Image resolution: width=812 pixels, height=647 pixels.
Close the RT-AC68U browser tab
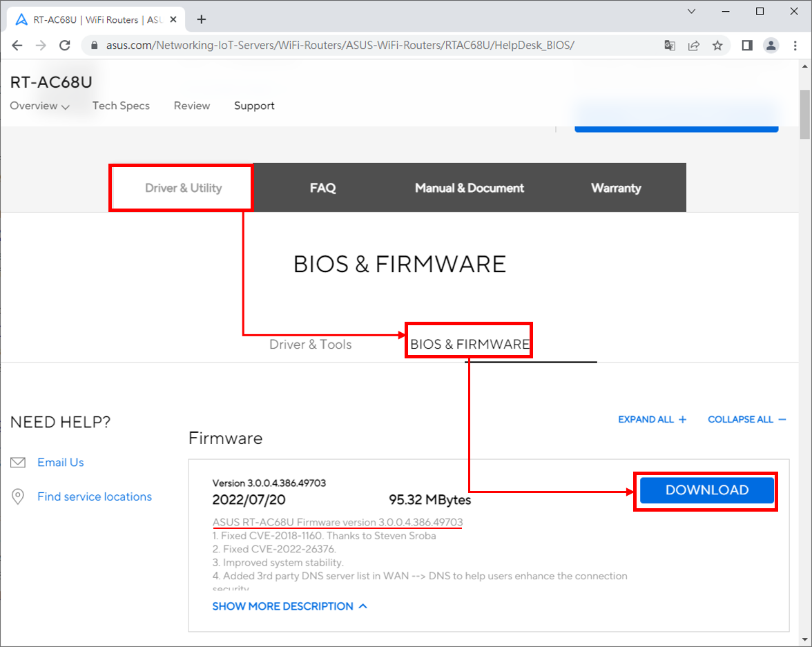click(x=173, y=20)
